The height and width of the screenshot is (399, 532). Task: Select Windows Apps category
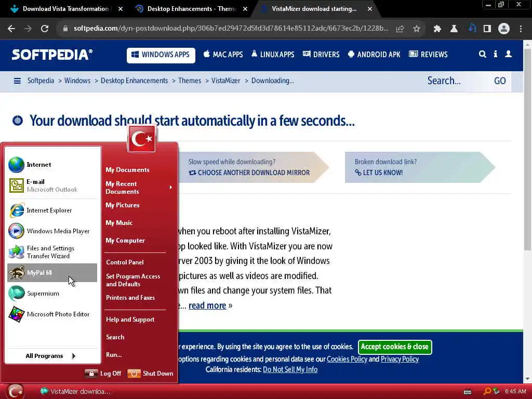[161, 55]
